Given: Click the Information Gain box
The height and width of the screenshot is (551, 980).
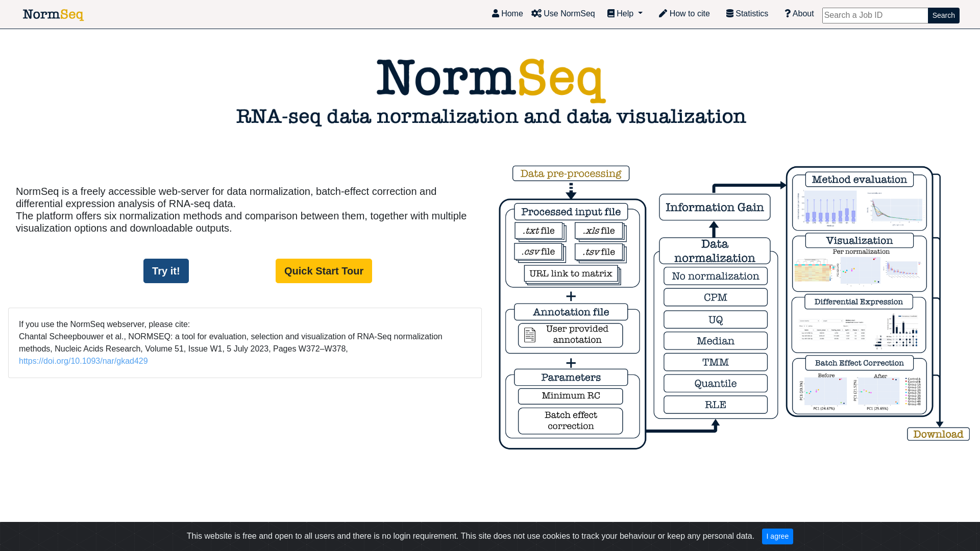Looking at the screenshot, I should (x=715, y=207).
